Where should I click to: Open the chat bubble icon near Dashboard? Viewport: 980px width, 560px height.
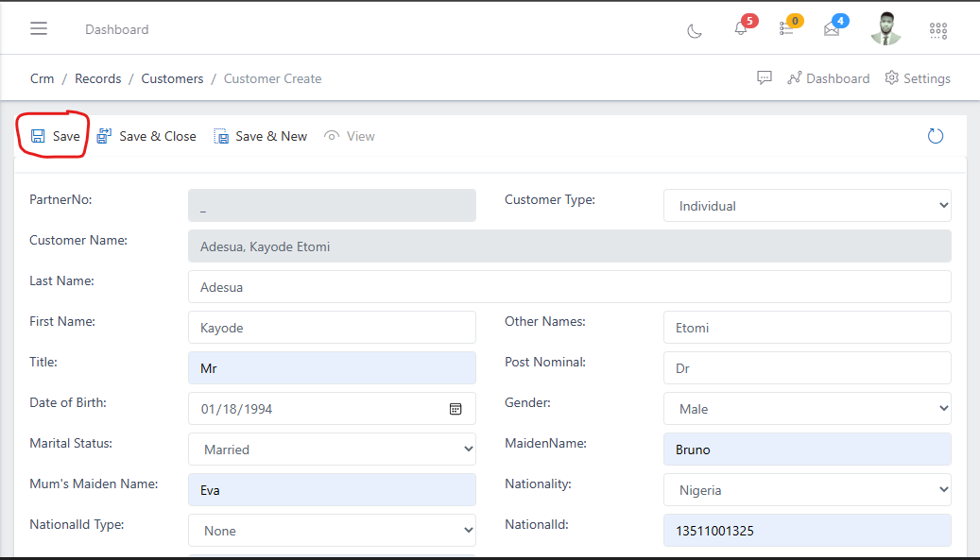(x=764, y=78)
